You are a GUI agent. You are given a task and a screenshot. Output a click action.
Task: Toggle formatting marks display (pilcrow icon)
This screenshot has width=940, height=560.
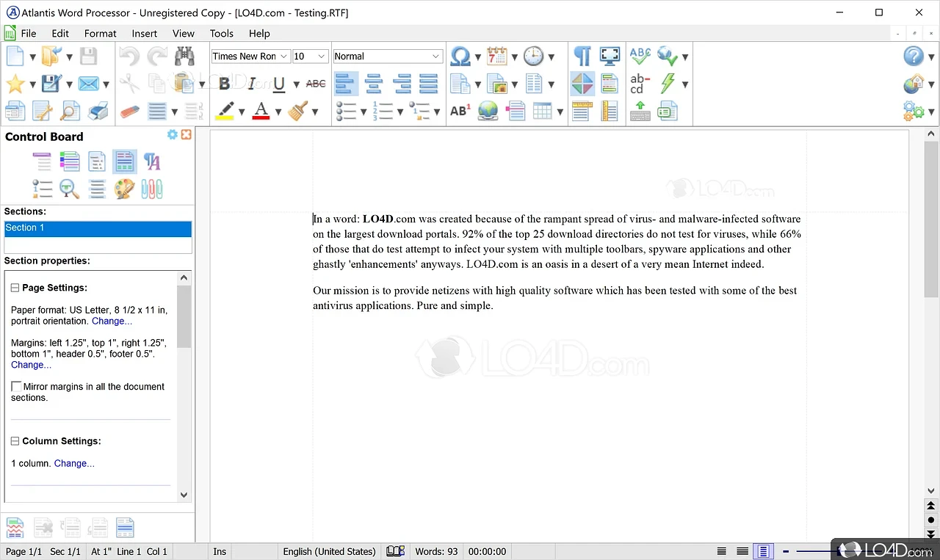(x=581, y=56)
